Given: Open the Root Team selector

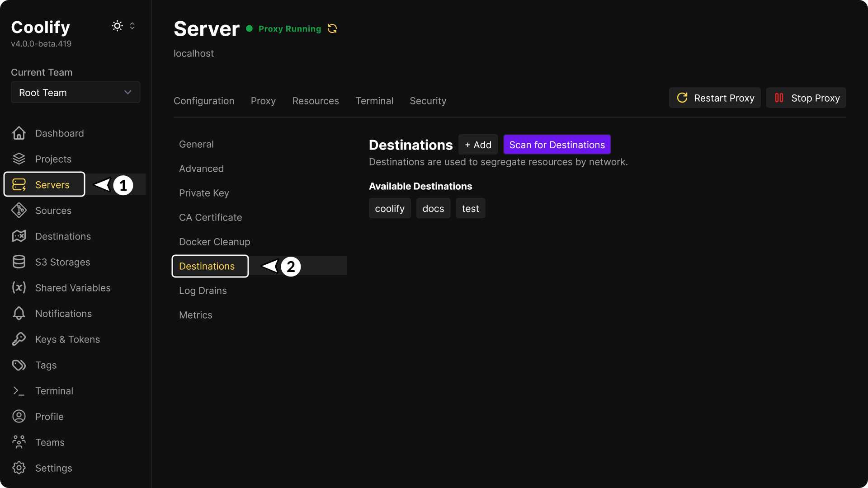Looking at the screenshot, I should point(75,92).
